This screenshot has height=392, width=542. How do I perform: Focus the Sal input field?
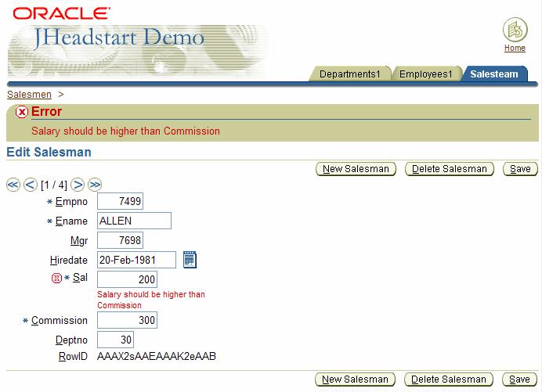[x=127, y=279]
